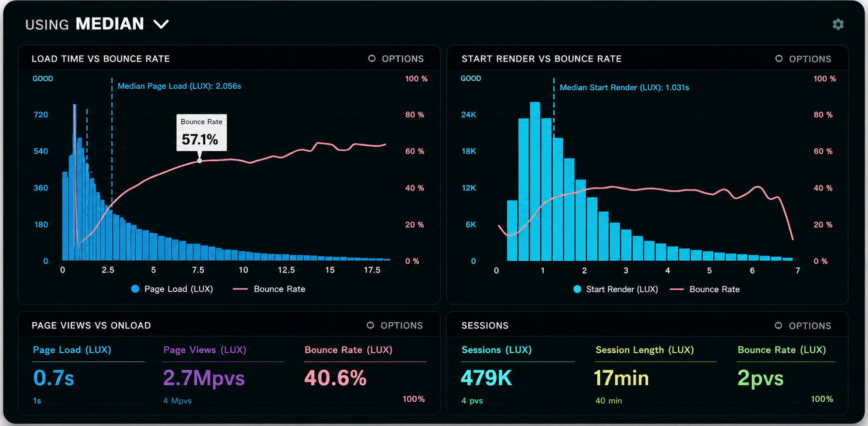
Task: Open OPTIONS for Start Render vs Bounce Rate
Action: pos(803,59)
